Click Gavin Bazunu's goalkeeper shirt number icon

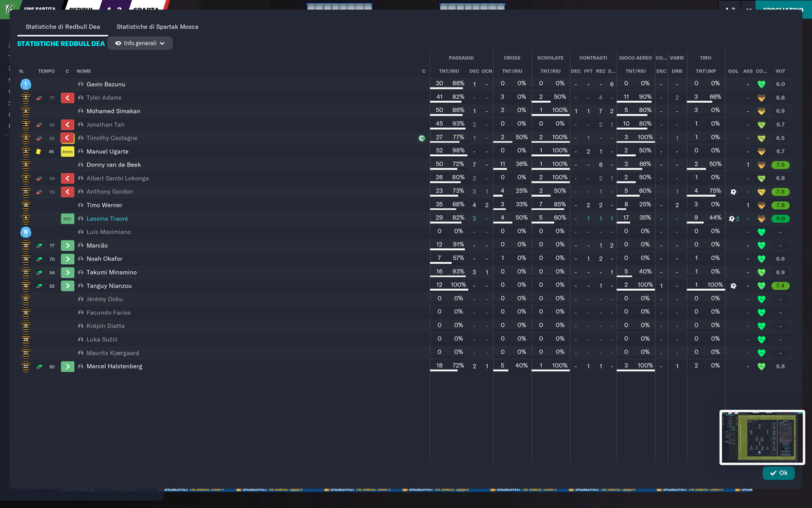[25, 84]
